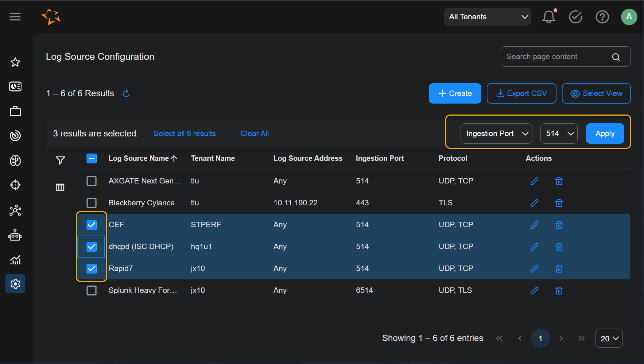Select the brain icon in the sidebar

tap(15, 160)
